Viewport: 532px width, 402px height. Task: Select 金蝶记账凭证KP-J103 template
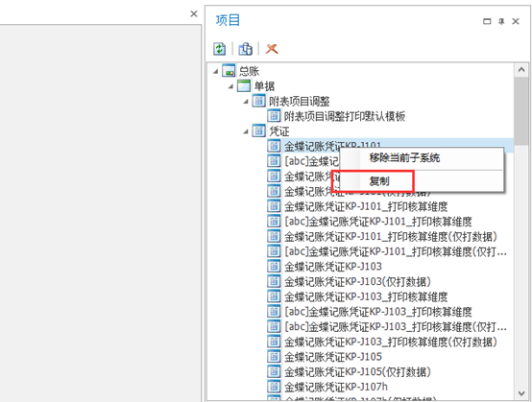click(333, 267)
